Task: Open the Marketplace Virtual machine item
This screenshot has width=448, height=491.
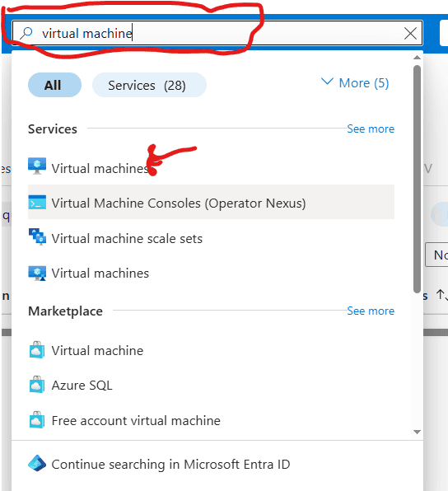Action: (x=211, y=350)
